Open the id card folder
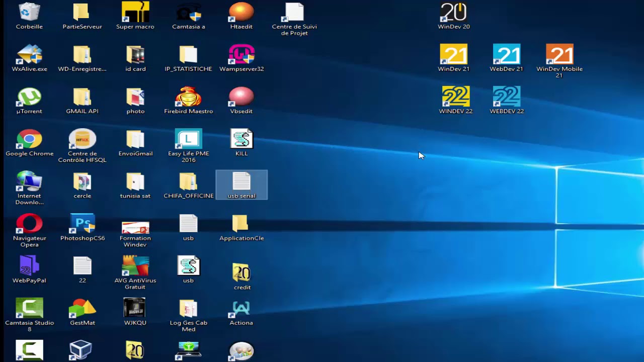Screen dimensions: 644x362 coord(135,58)
